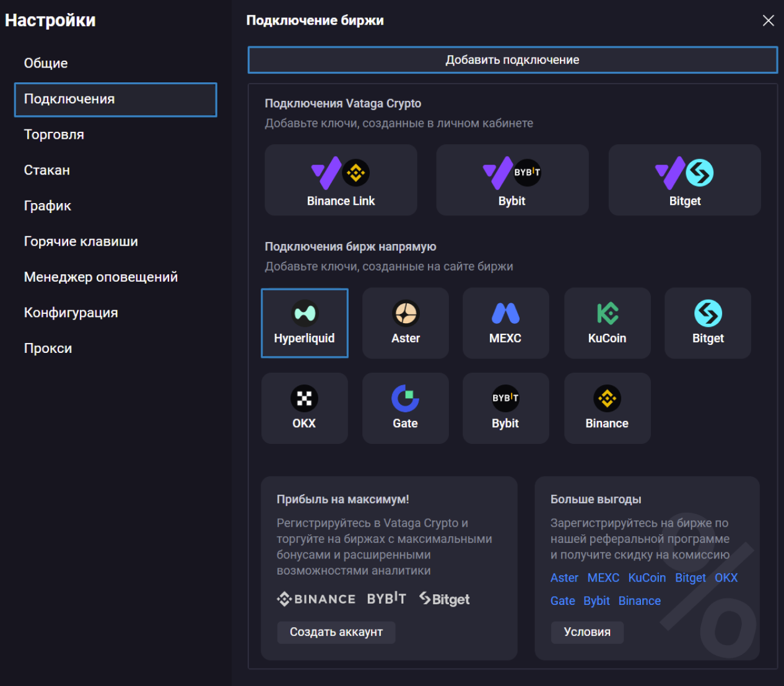Follow the MEXC referral link
This screenshot has width=784, height=686.
pyautogui.click(x=603, y=578)
